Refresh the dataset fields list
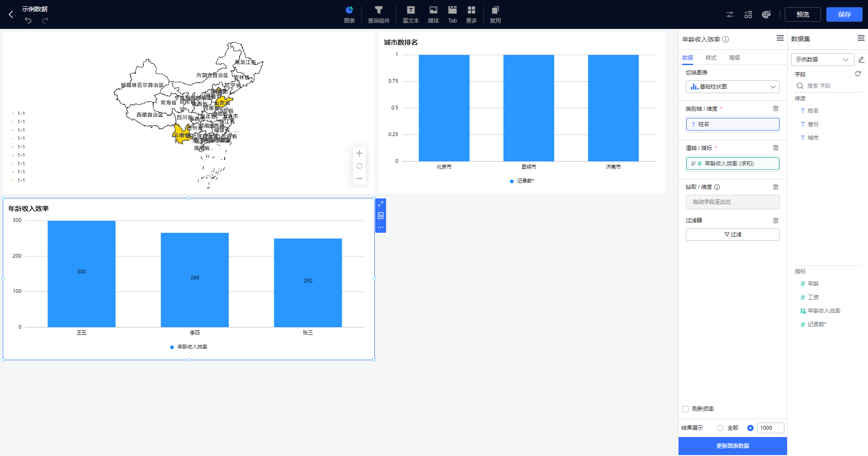The height and width of the screenshot is (456, 868). click(x=858, y=74)
